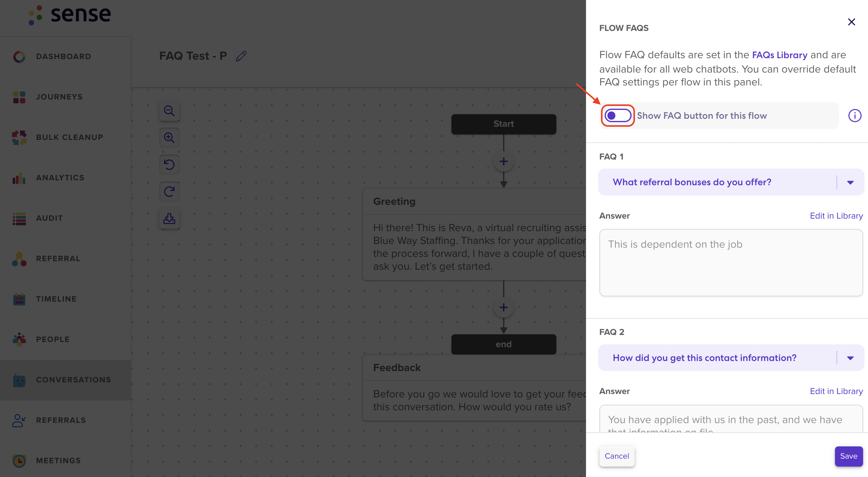Image resolution: width=868 pixels, height=477 pixels.
Task: Click the info icon beside FAQ toggle
Action: (x=855, y=116)
